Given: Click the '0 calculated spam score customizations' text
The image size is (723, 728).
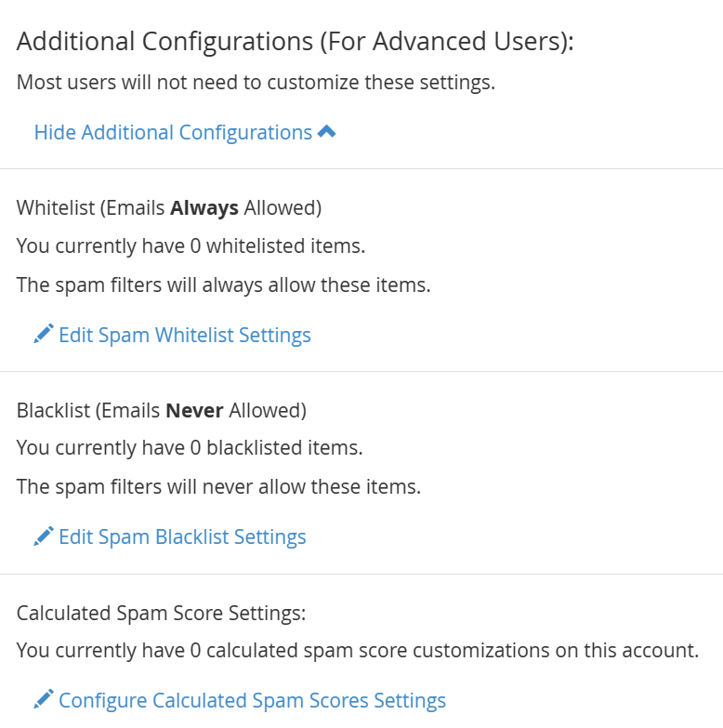Looking at the screenshot, I should tap(358, 651).
